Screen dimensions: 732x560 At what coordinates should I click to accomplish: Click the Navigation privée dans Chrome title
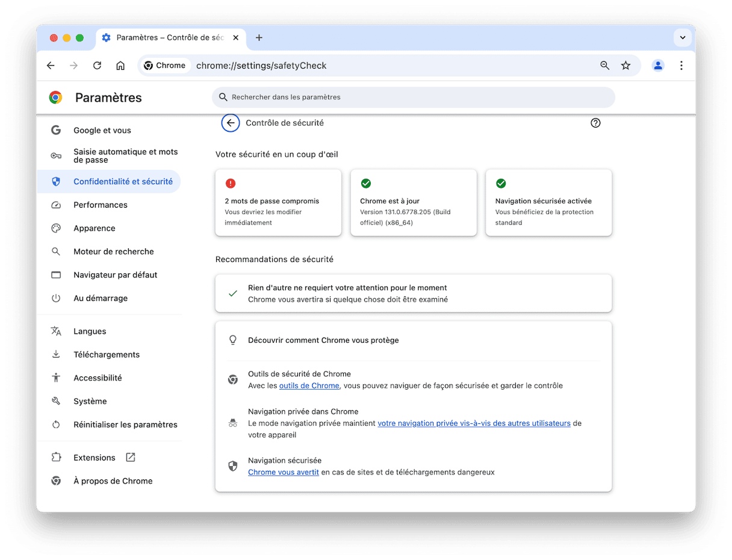coord(303,412)
